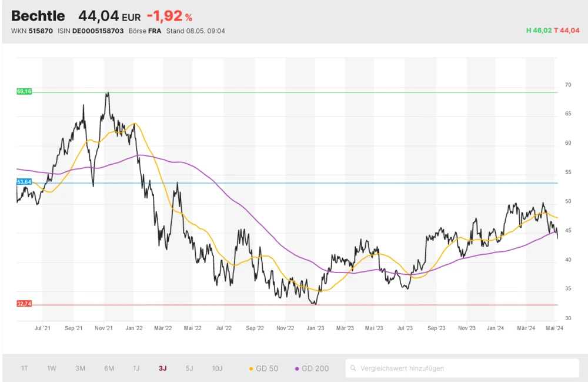Screen dimensions: 588x382
Task: Switch to the 1J chart view
Action: (136, 368)
